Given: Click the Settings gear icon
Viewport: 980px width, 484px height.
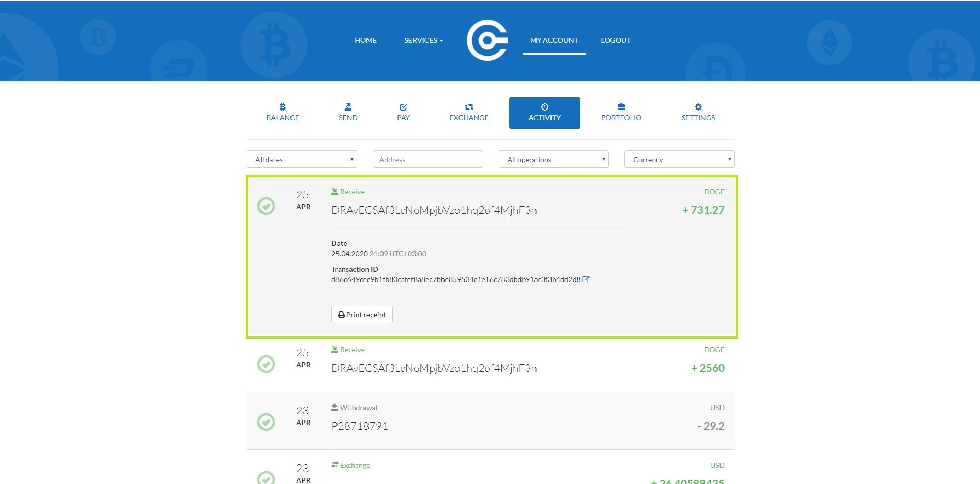Looking at the screenshot, I should [x=698, y=107].
